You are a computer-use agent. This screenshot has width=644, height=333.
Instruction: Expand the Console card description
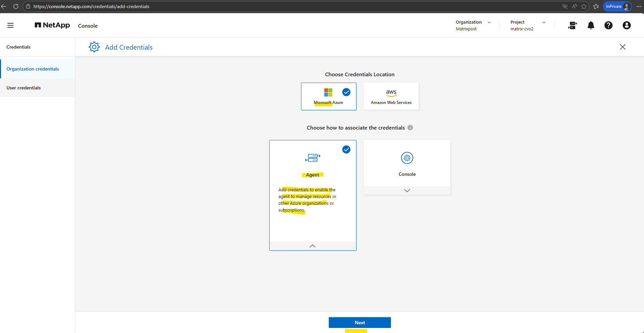[x=407, y=191]
